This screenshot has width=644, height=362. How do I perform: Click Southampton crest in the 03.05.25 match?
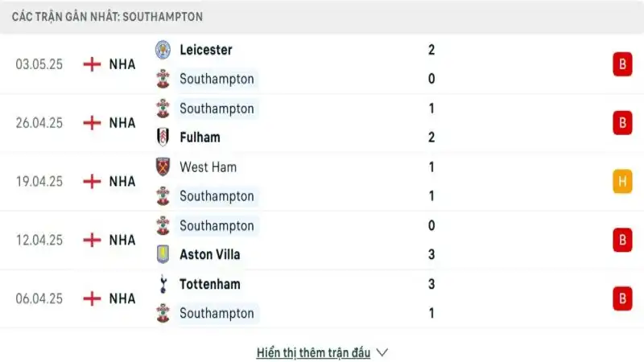point(163,79)
